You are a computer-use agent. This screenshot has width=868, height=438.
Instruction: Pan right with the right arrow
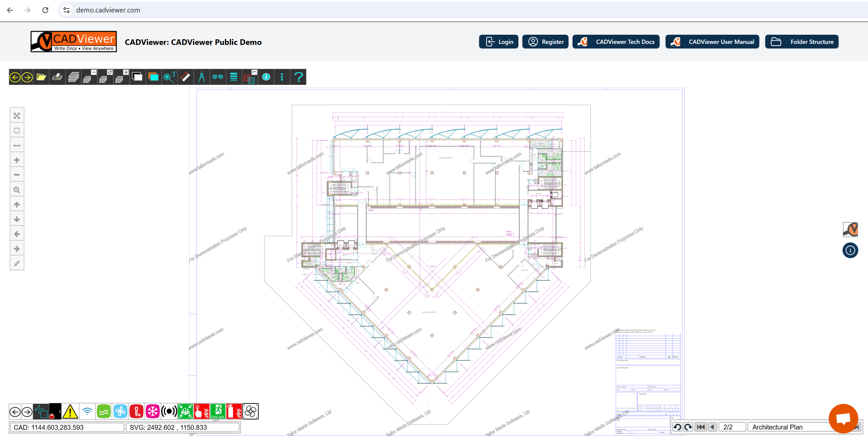point(17,249)
